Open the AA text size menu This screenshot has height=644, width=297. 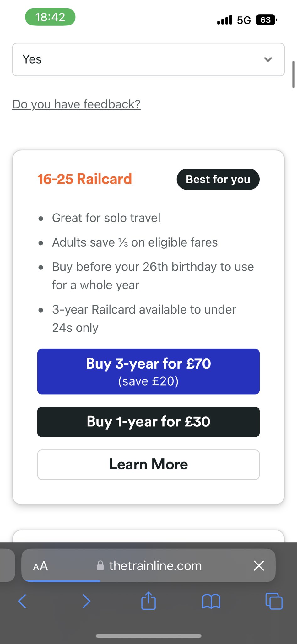click(x=40, y=566)
